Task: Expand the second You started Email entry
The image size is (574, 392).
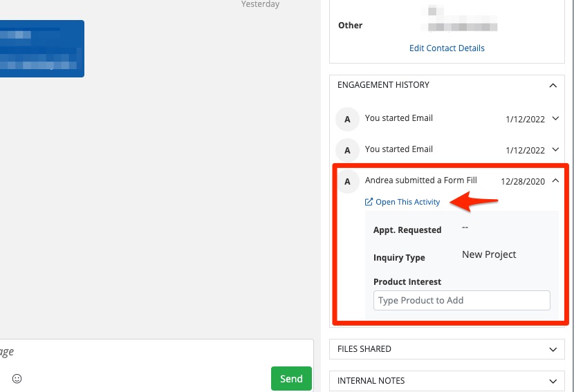Action: coord(555,150)
